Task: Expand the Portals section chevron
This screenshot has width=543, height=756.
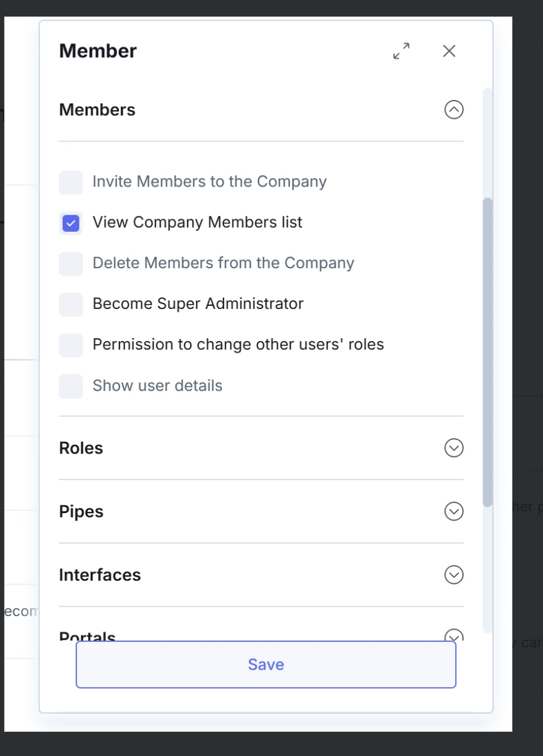Action: (454, 635)
